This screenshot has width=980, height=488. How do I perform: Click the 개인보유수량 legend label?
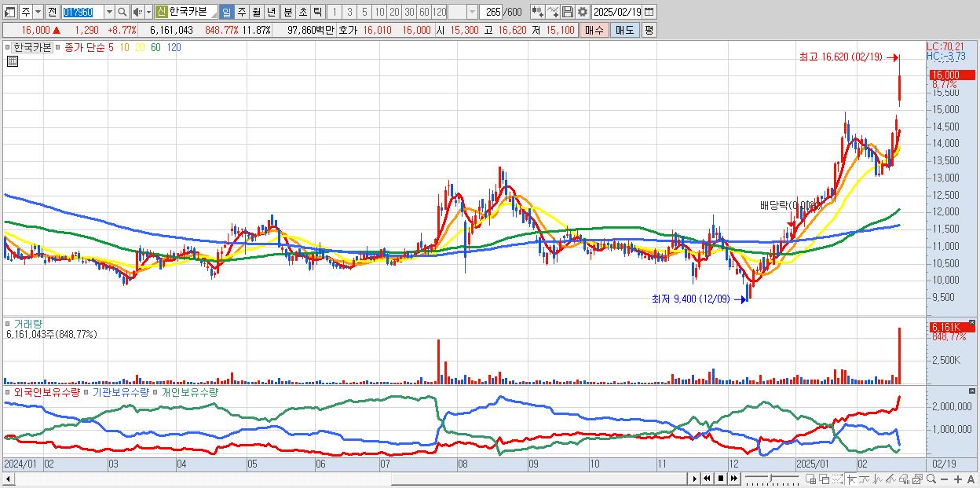(x=192, y=391)
